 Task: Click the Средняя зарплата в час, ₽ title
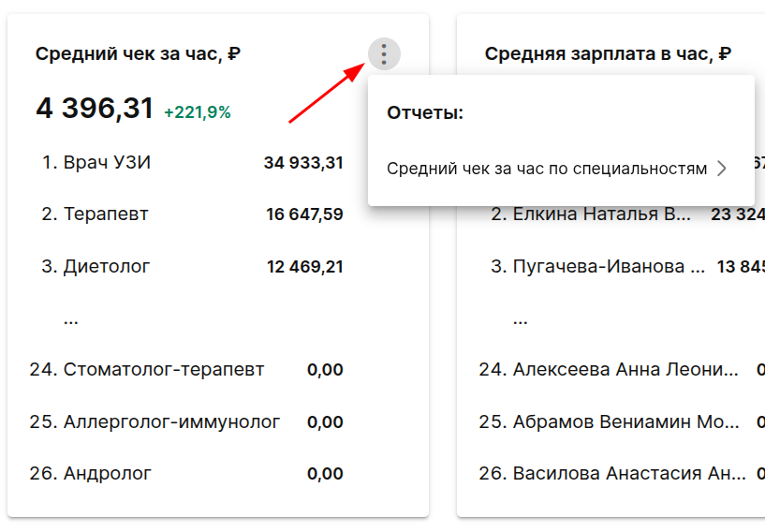pos(608,53)
